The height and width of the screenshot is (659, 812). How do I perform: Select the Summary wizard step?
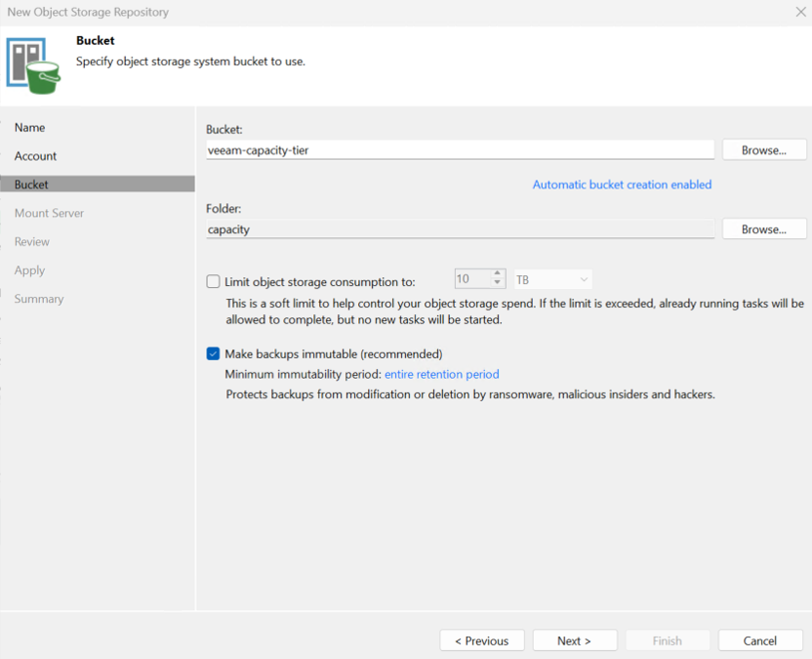pyautogui.click(x=39, y=299)
